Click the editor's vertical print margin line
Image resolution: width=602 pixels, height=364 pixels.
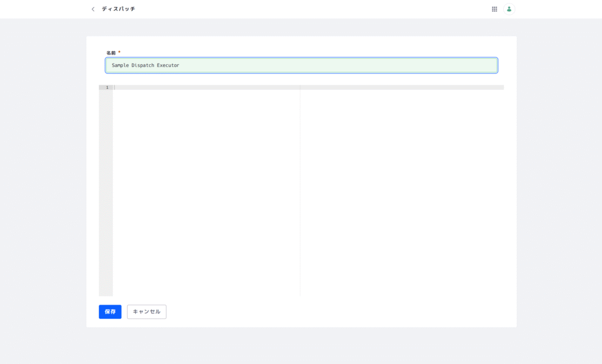pos(300,188)
